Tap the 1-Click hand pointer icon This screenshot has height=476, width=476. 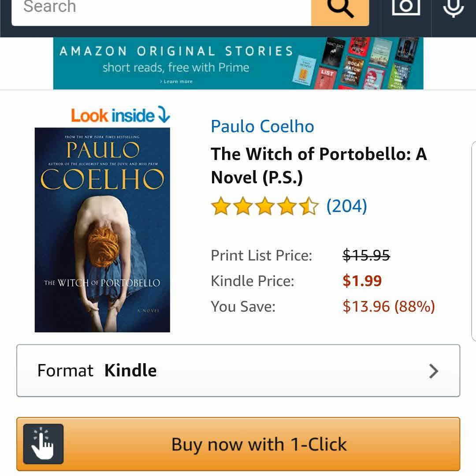point(43,444)
